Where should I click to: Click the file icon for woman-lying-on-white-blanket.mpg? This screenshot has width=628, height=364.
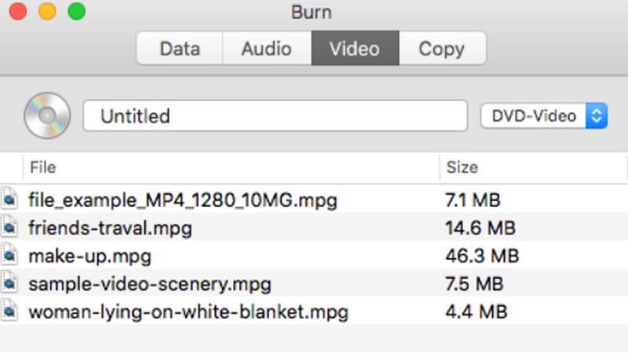[x=9, y=311]
